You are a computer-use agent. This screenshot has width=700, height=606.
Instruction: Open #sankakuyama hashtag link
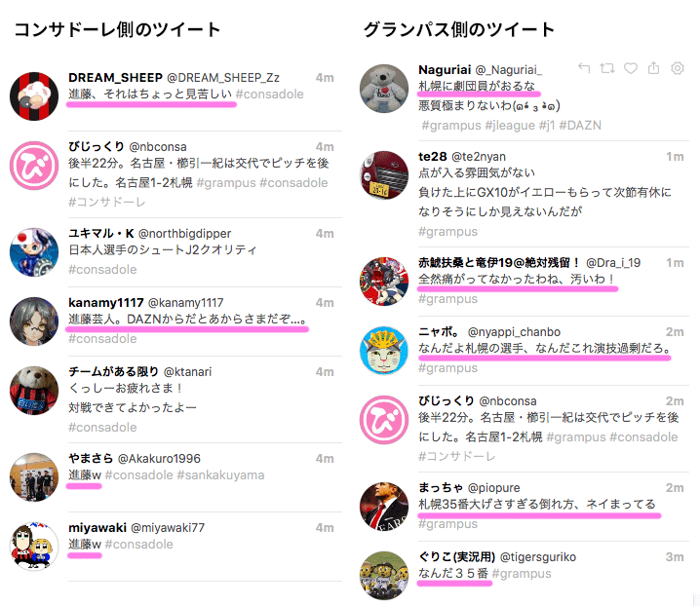(220, 474)
